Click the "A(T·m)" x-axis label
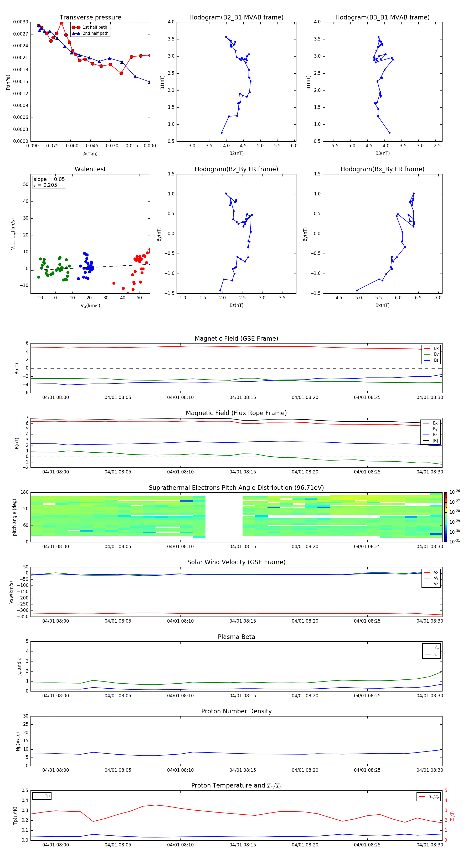The width and height of the screenshot is (473, 868). 90,154
